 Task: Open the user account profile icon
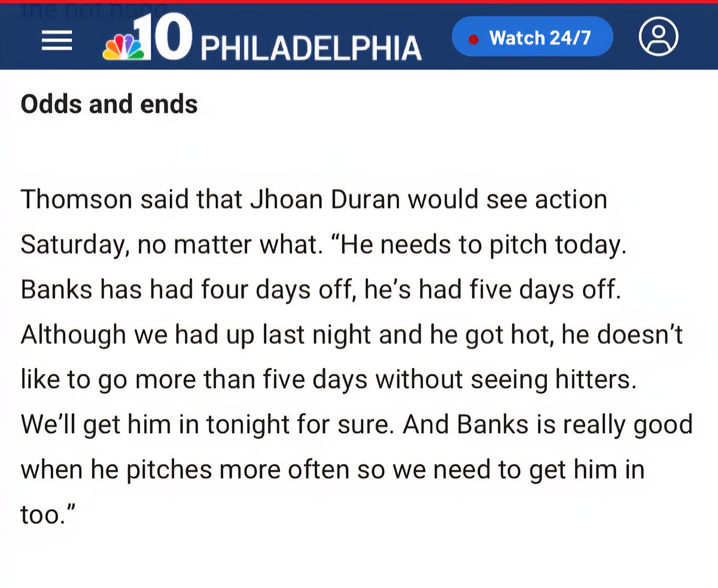[x=658, y=37]
